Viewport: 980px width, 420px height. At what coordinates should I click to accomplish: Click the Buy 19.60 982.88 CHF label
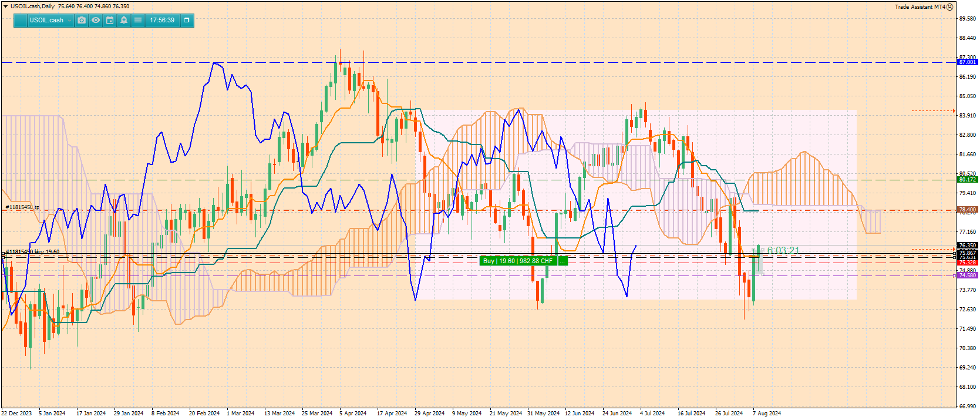click(518, 261)
